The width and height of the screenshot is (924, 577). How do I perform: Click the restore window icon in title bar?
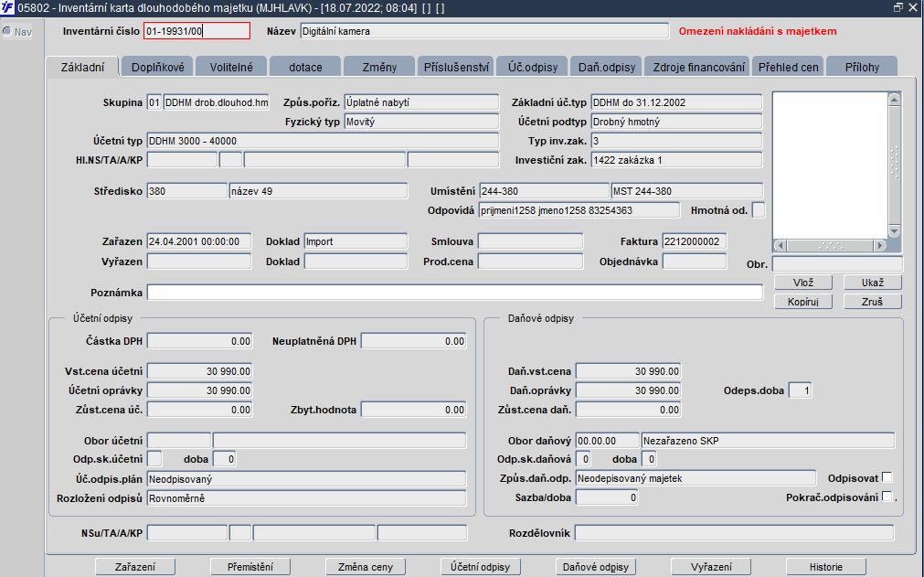(898, 7)
